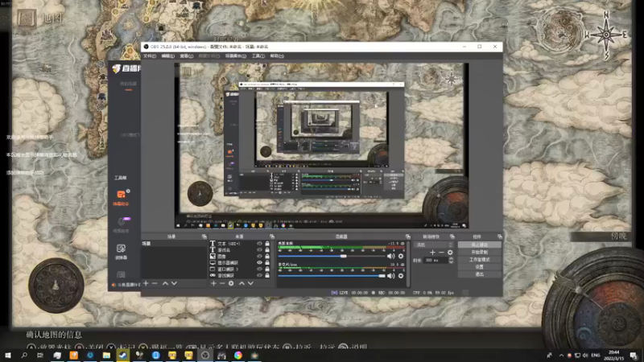Select the 场景 entry in the Scenes list
The height and width of the screenshot is (362, 644).
174,244
